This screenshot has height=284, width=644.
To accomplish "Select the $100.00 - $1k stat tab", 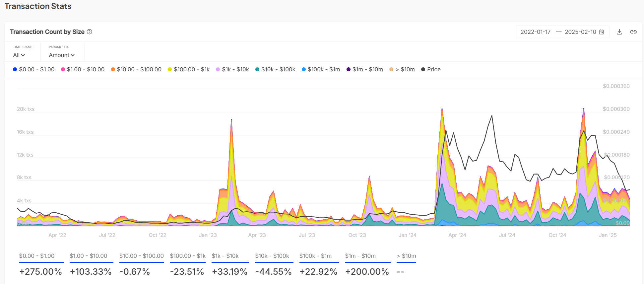I will click(x=188, y=256).
